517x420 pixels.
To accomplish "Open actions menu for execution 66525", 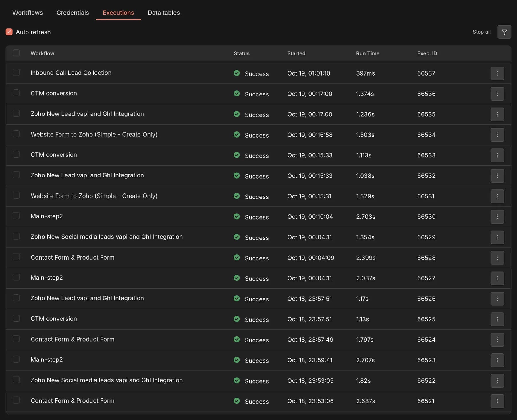I will (497, 319).
